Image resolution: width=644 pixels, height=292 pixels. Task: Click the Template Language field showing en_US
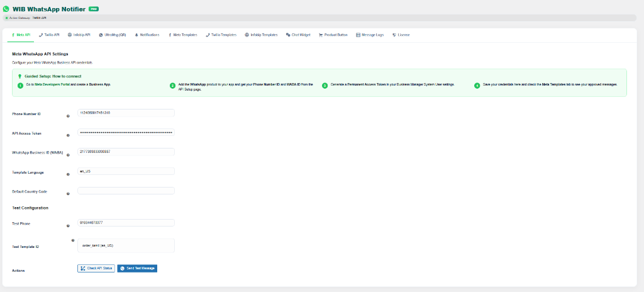pyautogui.click(x=126, y=171)
